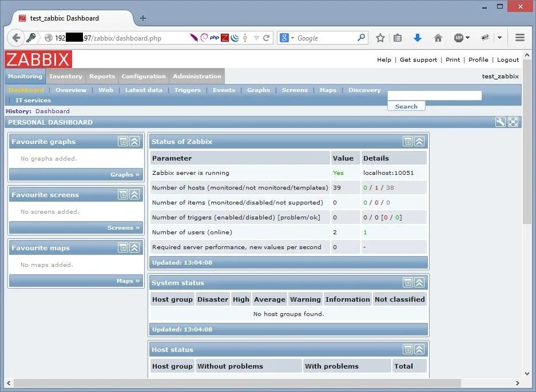Follow the Maps » link

tap(128, 281)
